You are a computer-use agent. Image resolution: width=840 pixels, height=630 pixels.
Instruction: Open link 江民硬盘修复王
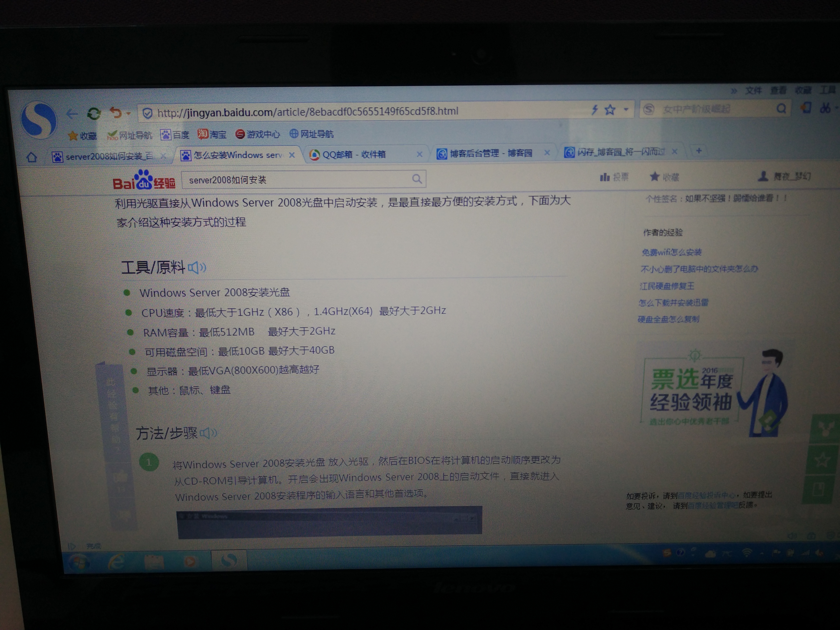[x=667, y=286]
